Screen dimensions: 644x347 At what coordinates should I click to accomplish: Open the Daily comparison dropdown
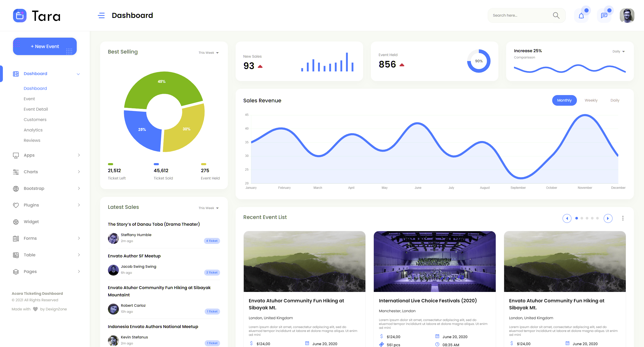(619, 51)
